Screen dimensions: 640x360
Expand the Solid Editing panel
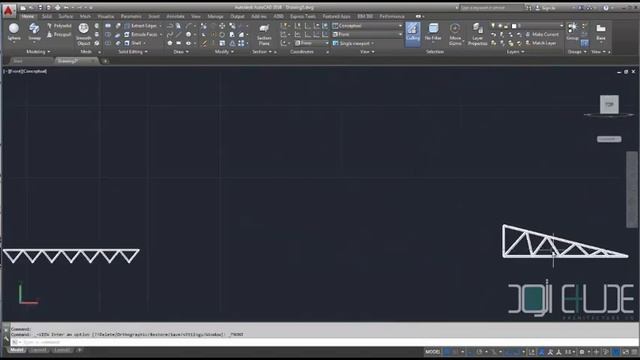click(x=133, y=52)
